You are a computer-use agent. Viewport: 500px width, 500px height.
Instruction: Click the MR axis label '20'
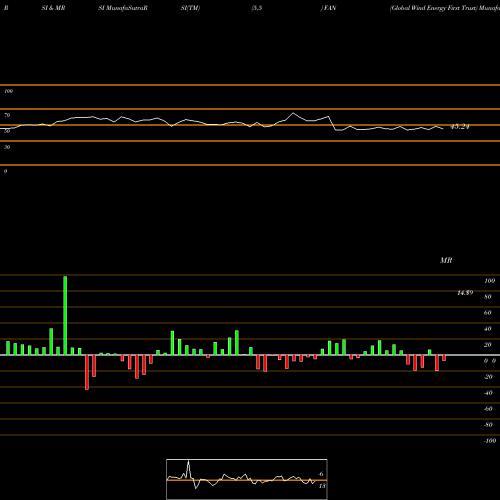[488, 345]
